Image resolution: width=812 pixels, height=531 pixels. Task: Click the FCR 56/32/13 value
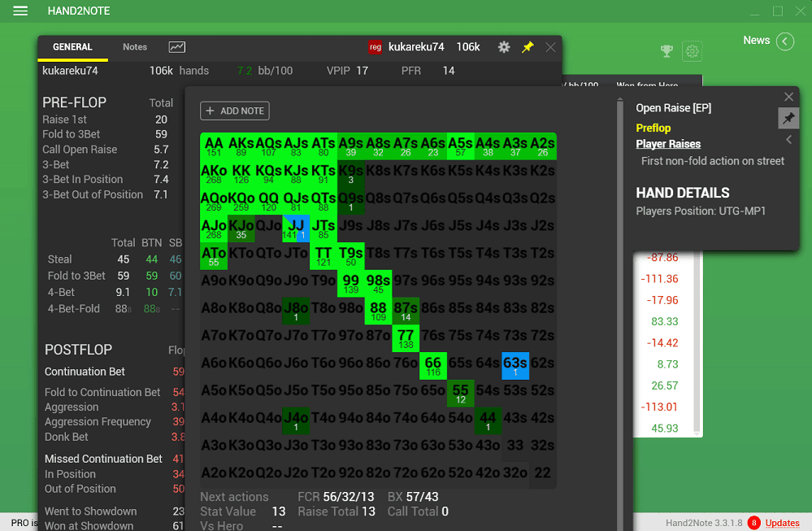(348, 498)
